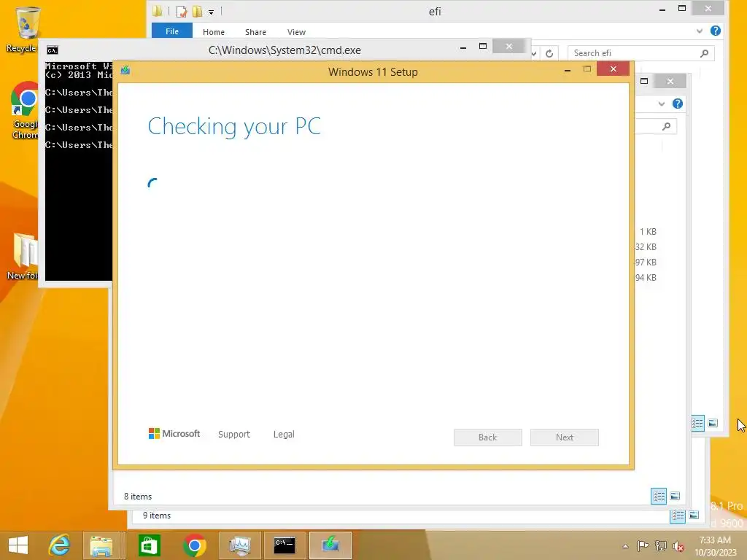Select the New folder desktop icon
The width and height of the screenshot is (747, 560).
23,256
